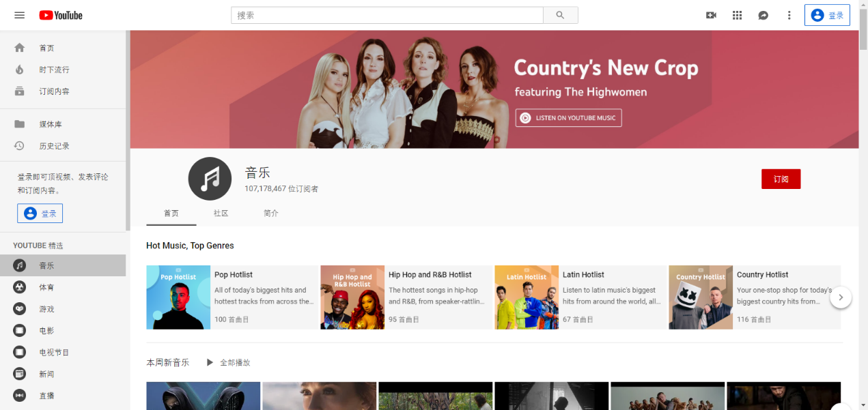Select 音乐 music in YouTube 精选
The height and width of the screenshot is (410, 868).
pyautogui.click(x=63, y=265)
